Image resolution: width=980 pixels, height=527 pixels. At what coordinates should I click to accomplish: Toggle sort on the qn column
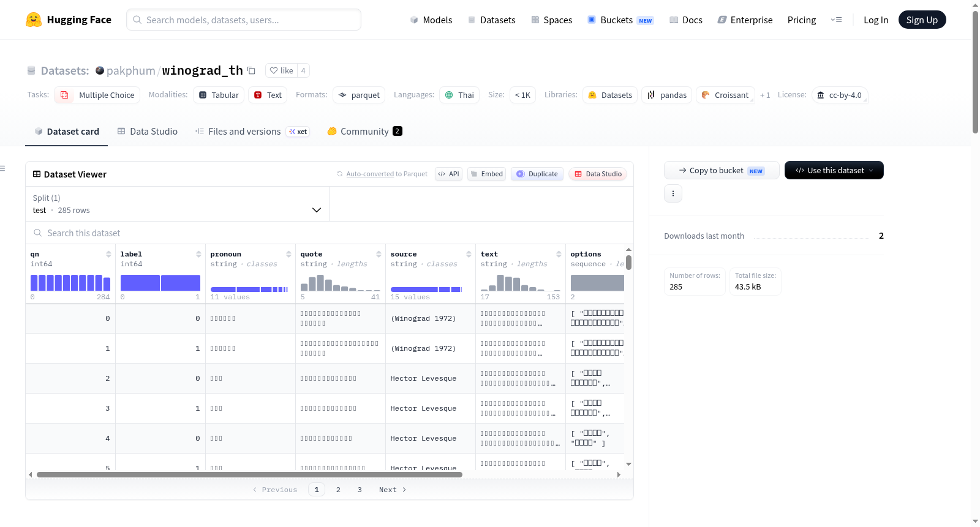[108, 254]
